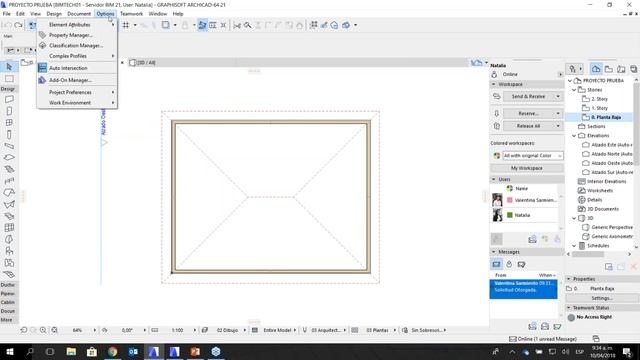Click the magnifier find-and-select icon in the toolbar
Viewport: 640px width, 360px height.
pyautogui.click(x=247, y=25)
